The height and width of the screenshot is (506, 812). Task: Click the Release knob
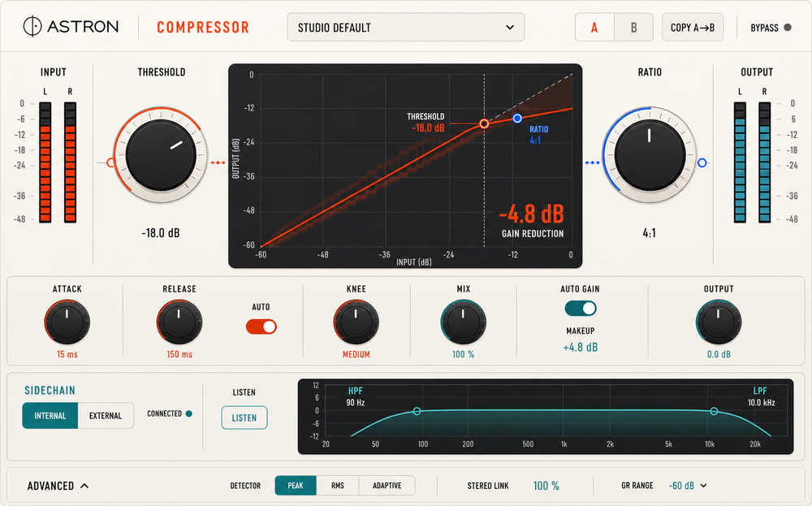pyautogui.click(x=179, y=322)
